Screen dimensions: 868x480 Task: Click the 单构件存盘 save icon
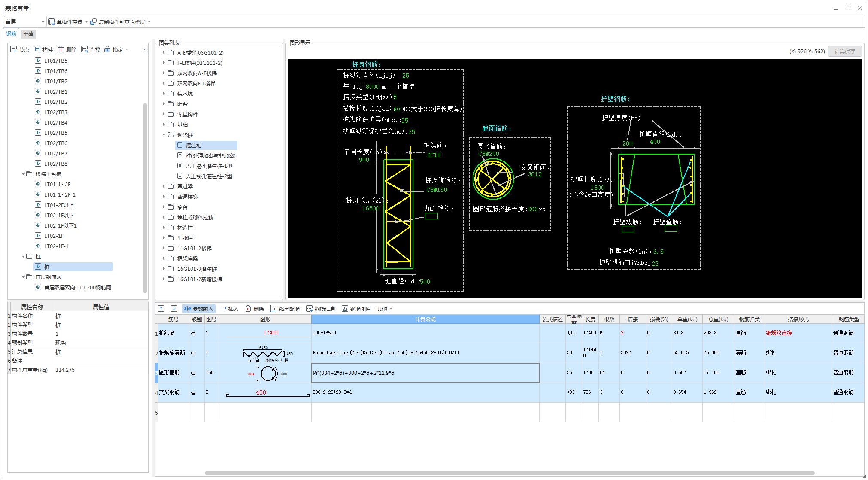[x=52, y=22]
